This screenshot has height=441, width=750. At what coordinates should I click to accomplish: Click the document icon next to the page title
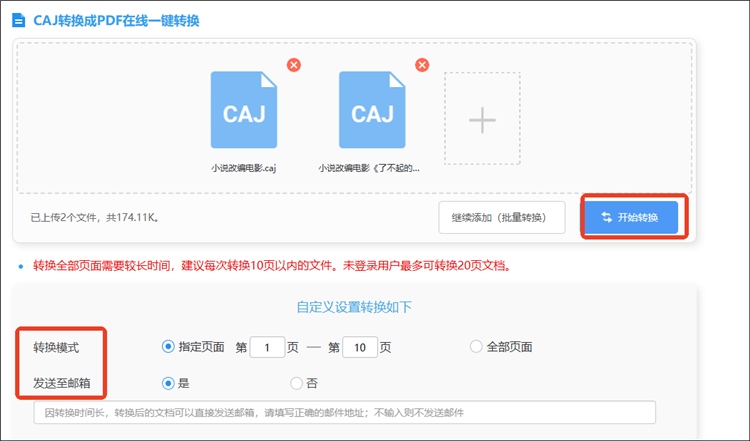18,21
